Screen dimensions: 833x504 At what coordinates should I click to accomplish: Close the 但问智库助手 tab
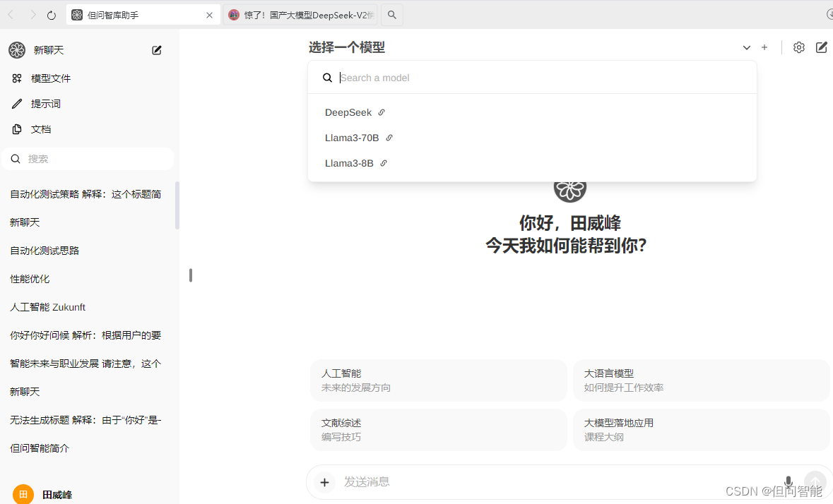[x=209, y=16]
